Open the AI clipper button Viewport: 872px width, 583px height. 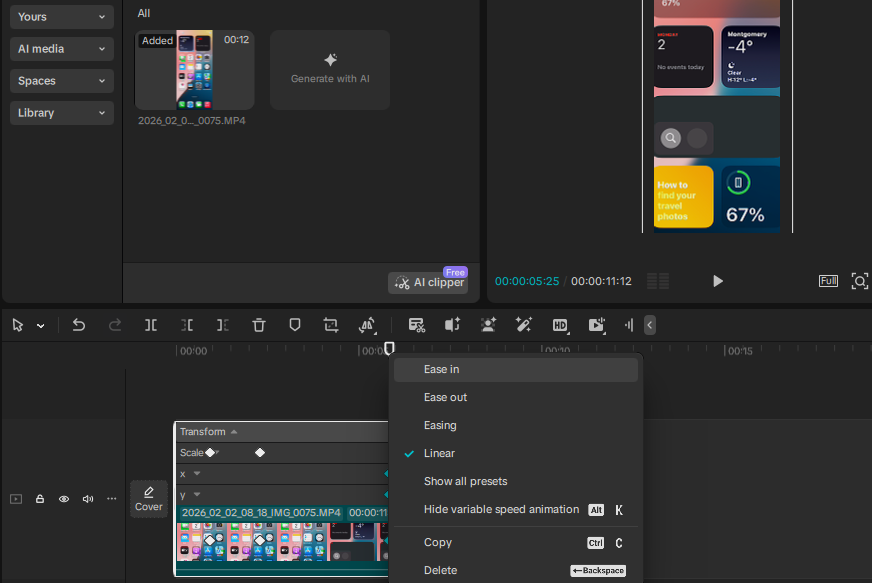[428, 283]
